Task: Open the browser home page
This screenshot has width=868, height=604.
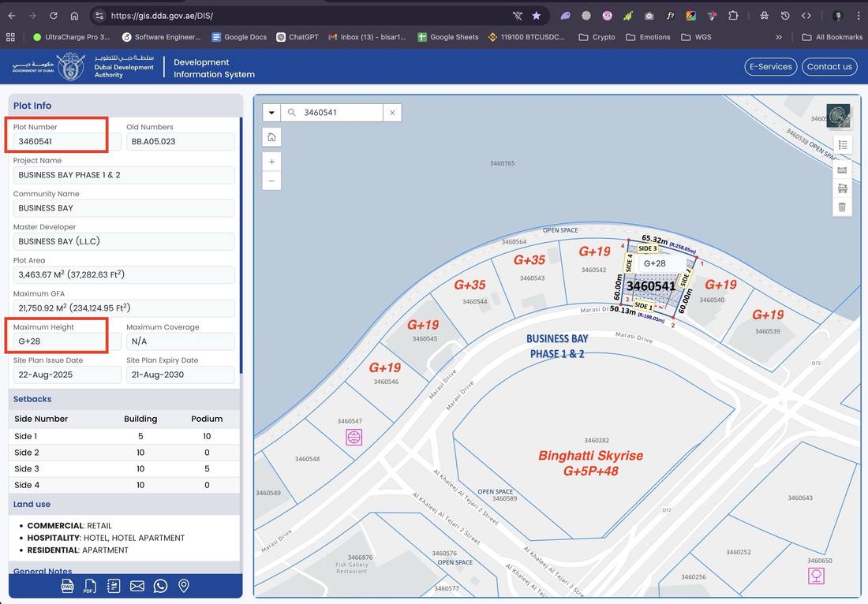Action: pos(74,16)
